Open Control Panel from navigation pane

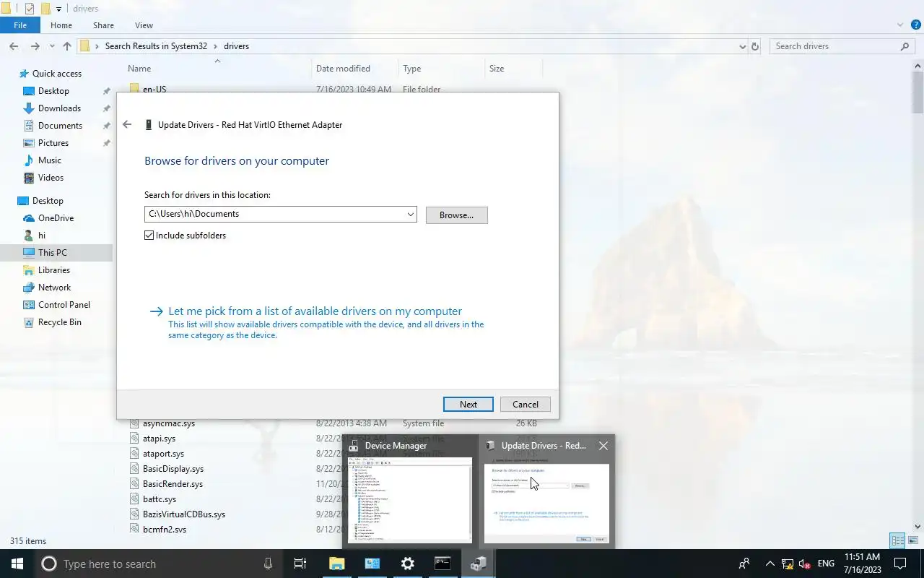64,305
